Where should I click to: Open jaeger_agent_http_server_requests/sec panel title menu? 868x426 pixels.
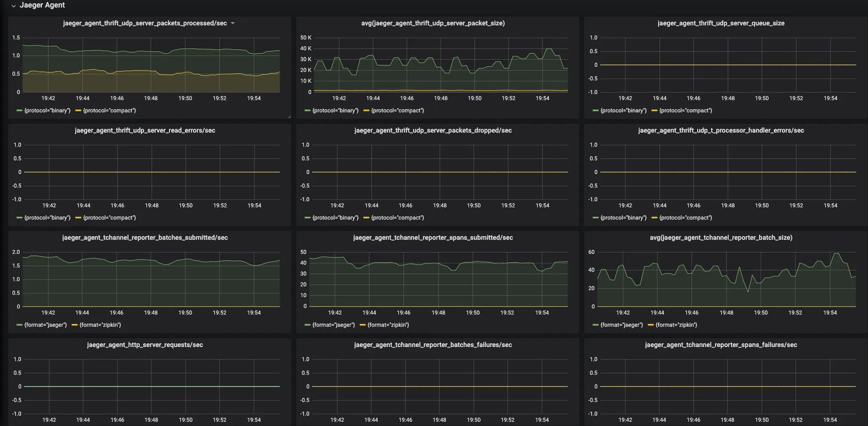click(x=145, y=345)
